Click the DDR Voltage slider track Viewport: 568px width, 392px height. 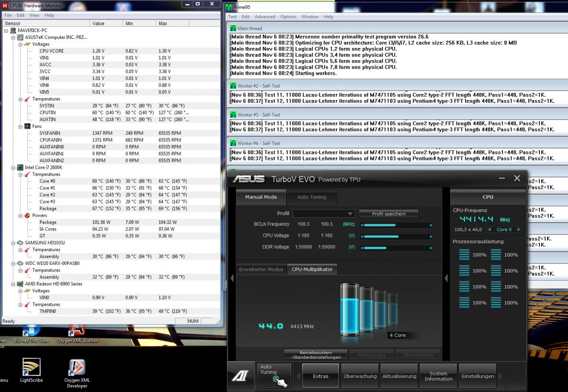coord(396,248)
